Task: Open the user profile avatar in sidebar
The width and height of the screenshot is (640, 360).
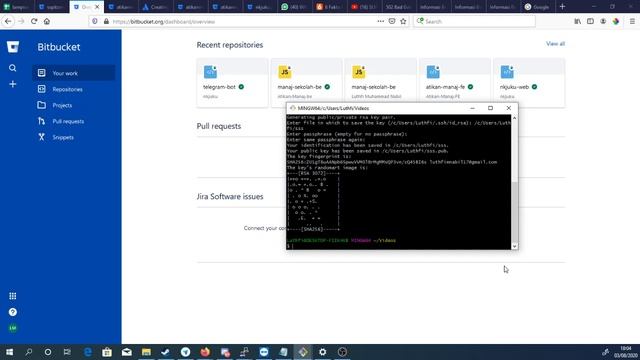Action: tap(13, 328)
